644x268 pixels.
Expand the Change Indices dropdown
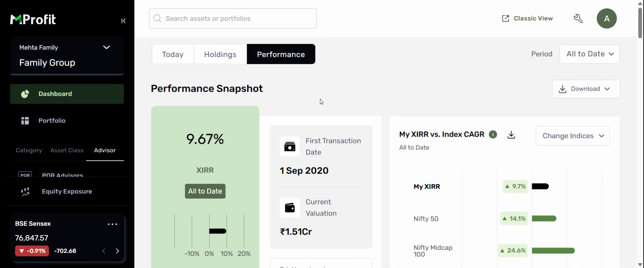click(573, 136)
